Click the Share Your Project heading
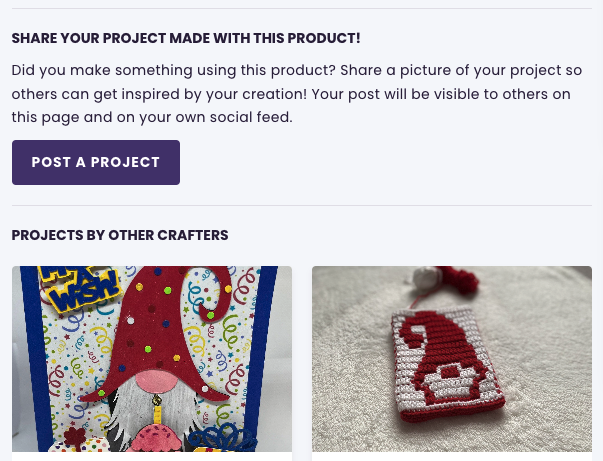 click(x=186, y=38)
